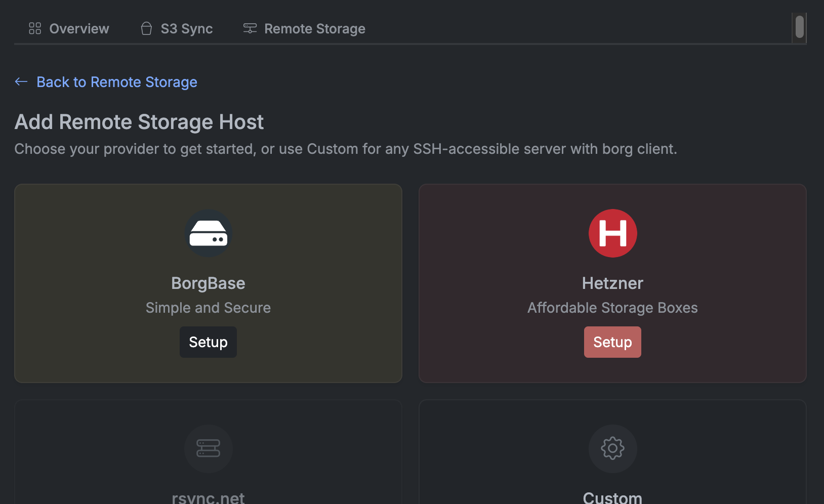Click the padlock icon next to S3 Sync
Image resolution: width=824 pixels, height=504 pixels.
146,28
